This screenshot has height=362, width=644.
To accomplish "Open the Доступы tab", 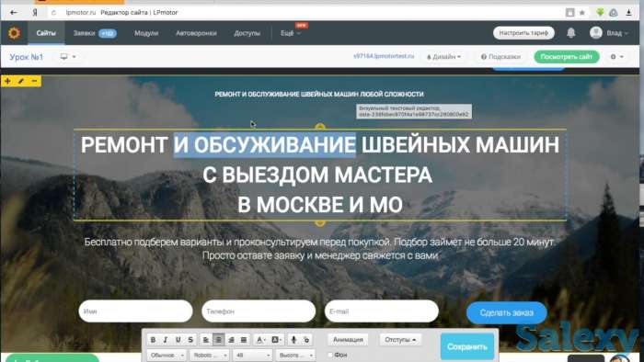I will pyautogui.click(x=247, y=33).
